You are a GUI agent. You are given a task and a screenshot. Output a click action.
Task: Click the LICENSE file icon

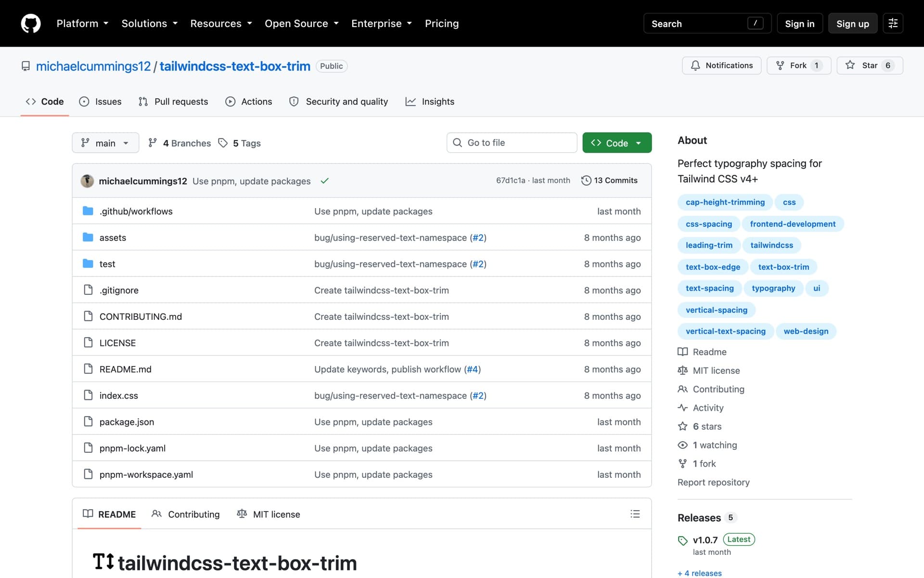click(88, 342)
